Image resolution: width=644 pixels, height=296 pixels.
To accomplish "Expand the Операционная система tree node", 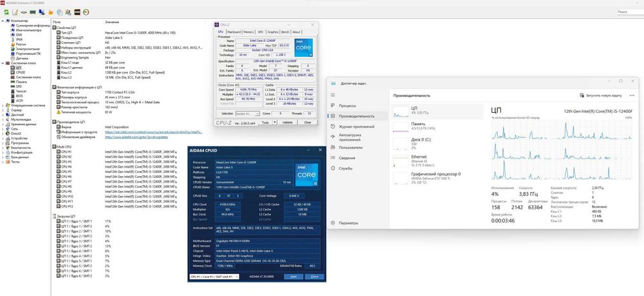I will [x=3, y=105].
